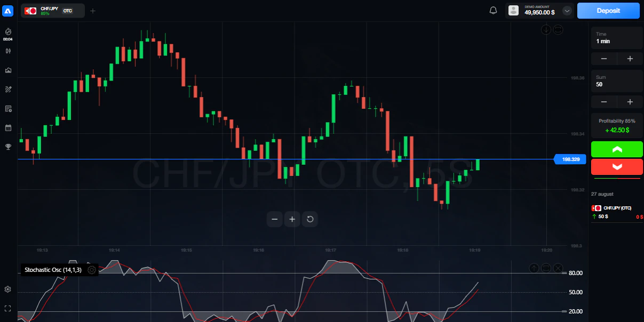
Task: Click the 198.36 price axis label
Action: (x=578, y=78)
